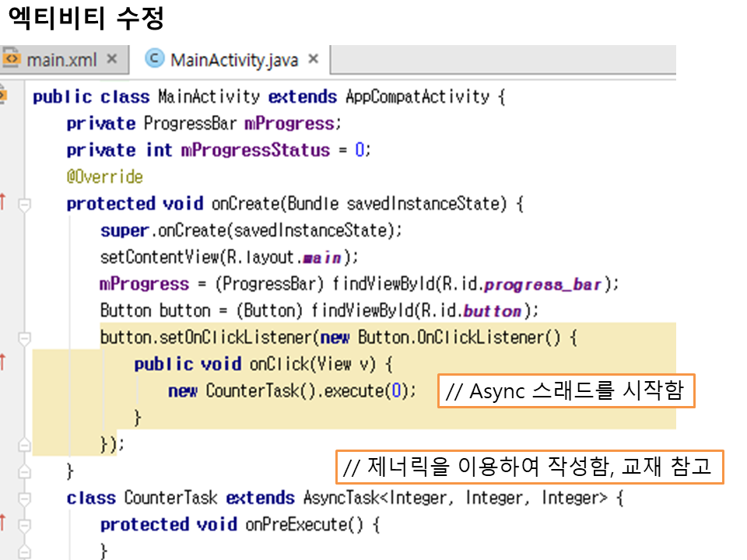Image resolution: width=747 pixels, height=560 pixels.
Task: Click the override arrow beside onClick method
Action: [3, 362]
